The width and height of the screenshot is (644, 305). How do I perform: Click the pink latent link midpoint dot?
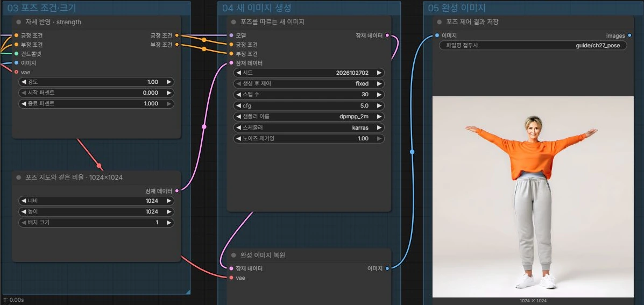(x=204, y=127)
